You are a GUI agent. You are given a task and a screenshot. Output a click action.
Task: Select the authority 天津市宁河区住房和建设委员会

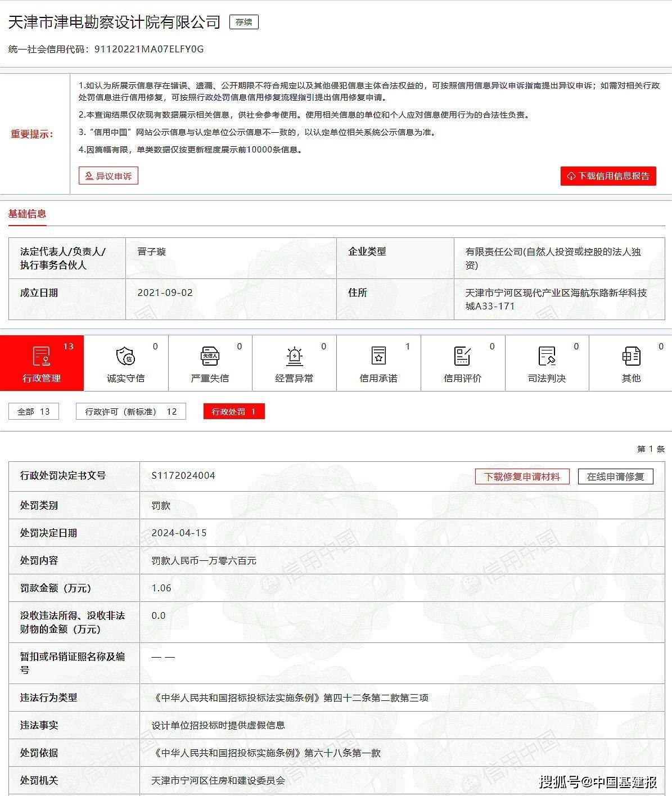click(218, 780)
